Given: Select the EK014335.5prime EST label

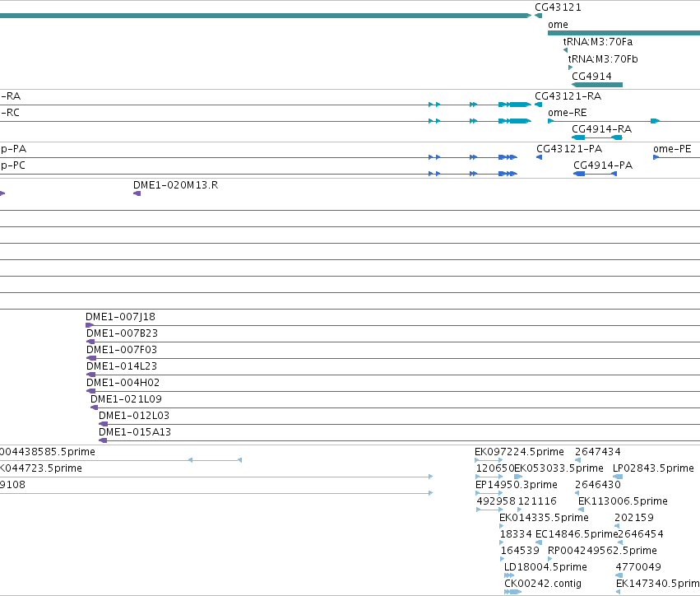Looking at the screenshot, I should [x=544, y=518].
